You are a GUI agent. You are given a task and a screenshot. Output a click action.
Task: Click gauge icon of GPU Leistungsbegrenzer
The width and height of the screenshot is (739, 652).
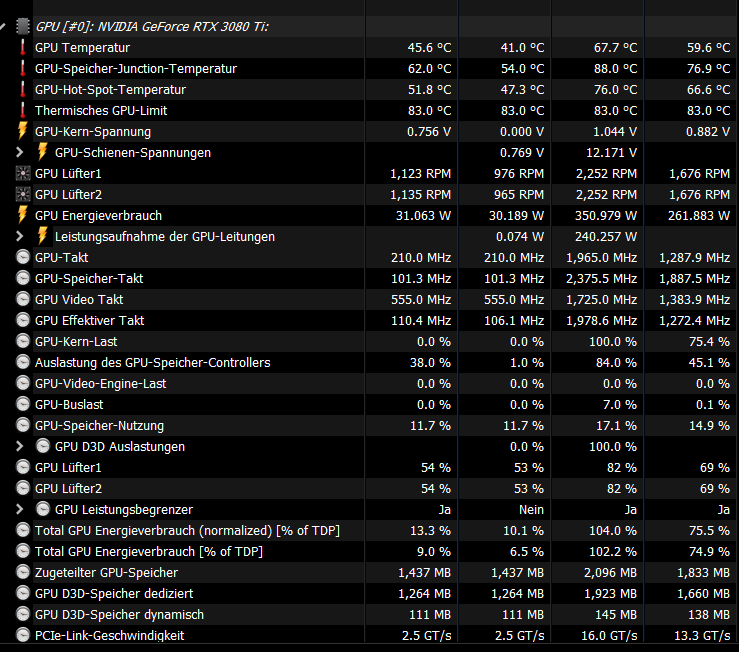43,509
